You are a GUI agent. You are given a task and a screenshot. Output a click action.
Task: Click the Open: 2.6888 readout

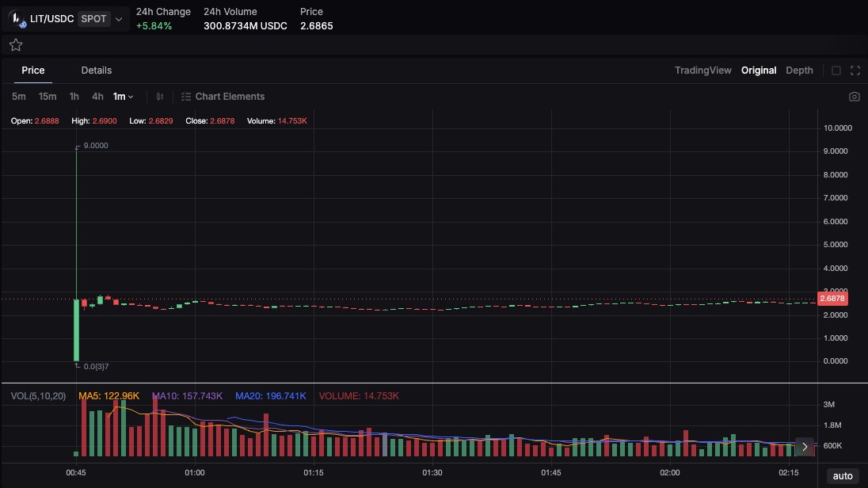(x=35, y=120)
